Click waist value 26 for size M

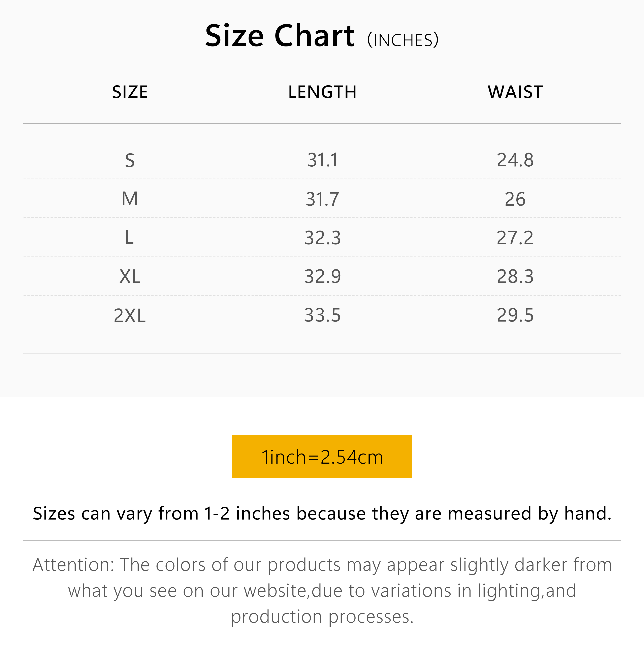tap(515, 199)
